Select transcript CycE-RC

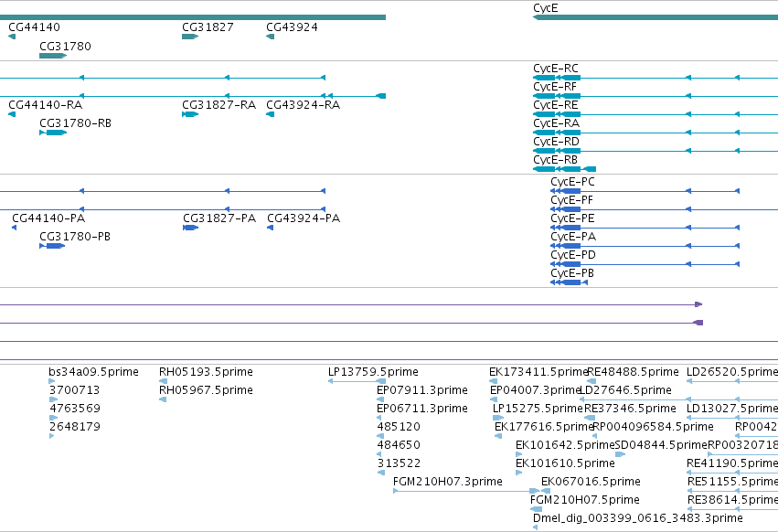coord(556,68)
